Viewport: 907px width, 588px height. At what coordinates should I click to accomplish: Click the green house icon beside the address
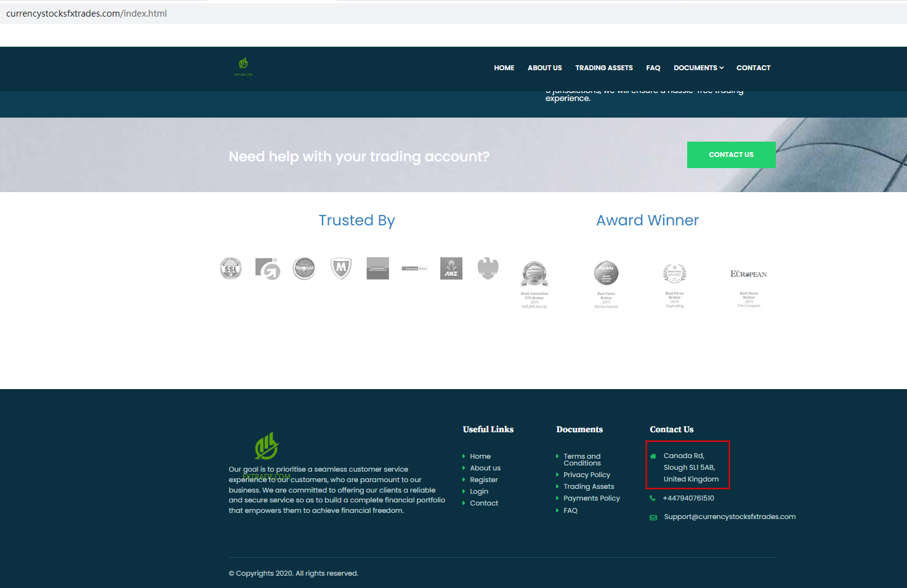coord(653,456)
